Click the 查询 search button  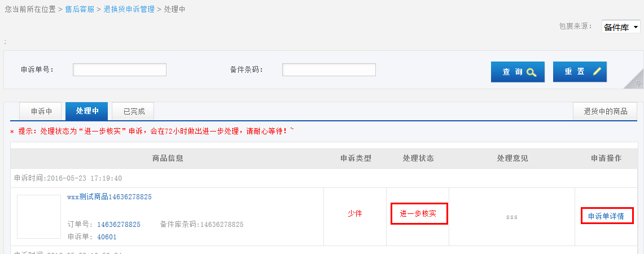(x=518, y=72)
